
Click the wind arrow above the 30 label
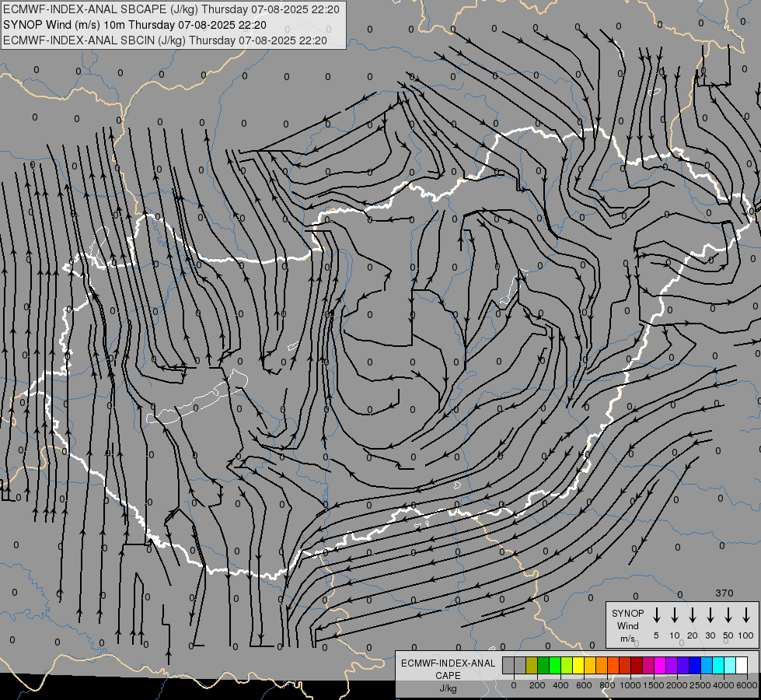(710, 615)
